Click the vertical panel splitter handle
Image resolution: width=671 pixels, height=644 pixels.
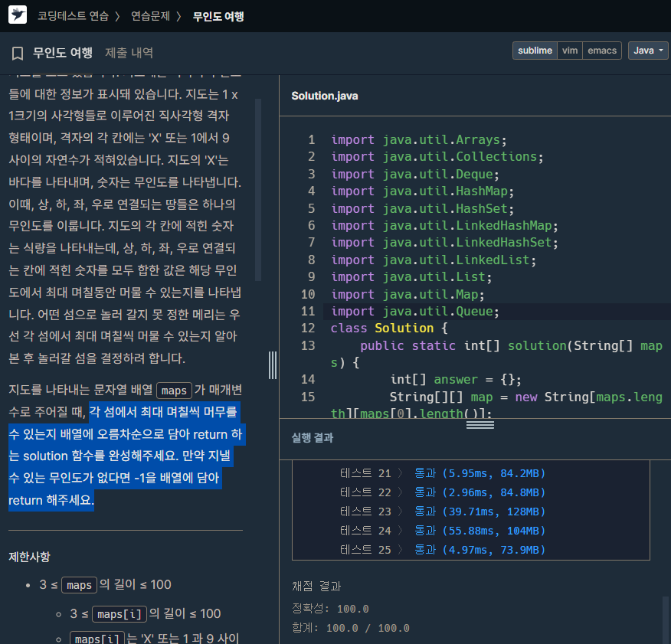pyautogui.click(x=273, y=365)
